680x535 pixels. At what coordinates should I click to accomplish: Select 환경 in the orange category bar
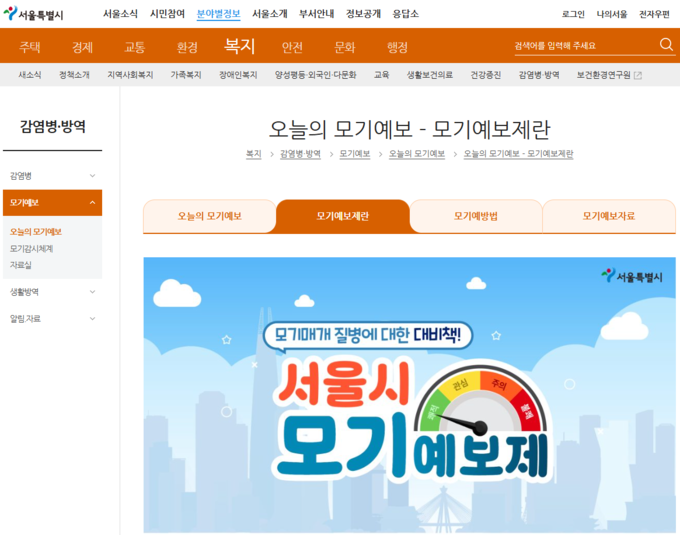click(187, 47)
